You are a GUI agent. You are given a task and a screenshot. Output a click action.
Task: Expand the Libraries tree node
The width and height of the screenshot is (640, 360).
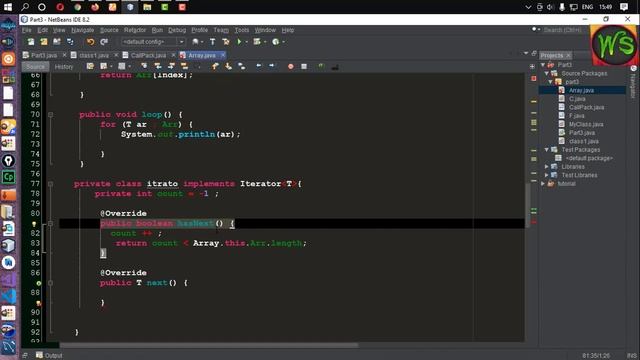click(547, 167)
